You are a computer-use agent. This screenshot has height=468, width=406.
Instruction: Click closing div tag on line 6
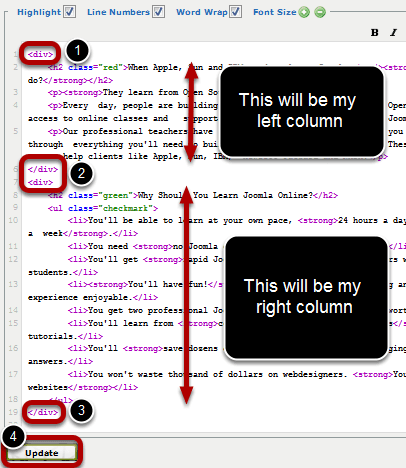pyautogui.click(x=43, y=169)
